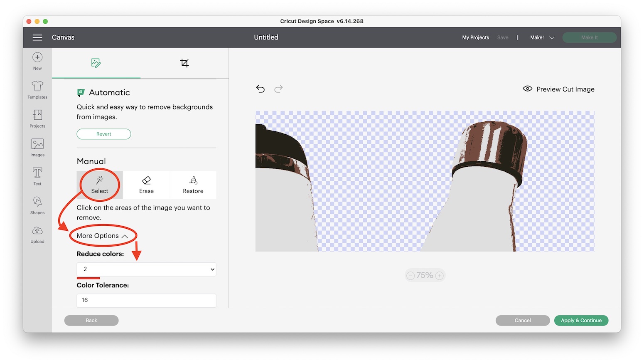Open the Reduce colors dropdown
The image size is (644, 363).
pyautogui.click(x=146, y=269)
